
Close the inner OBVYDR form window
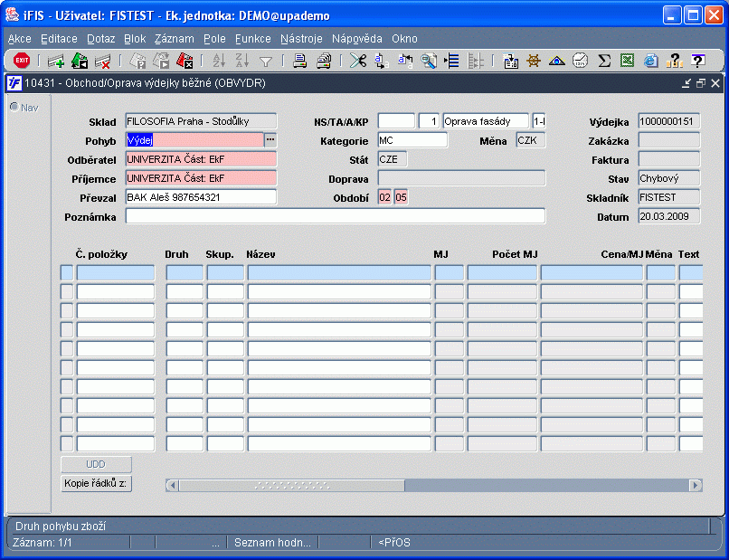(x=715, y=83)
